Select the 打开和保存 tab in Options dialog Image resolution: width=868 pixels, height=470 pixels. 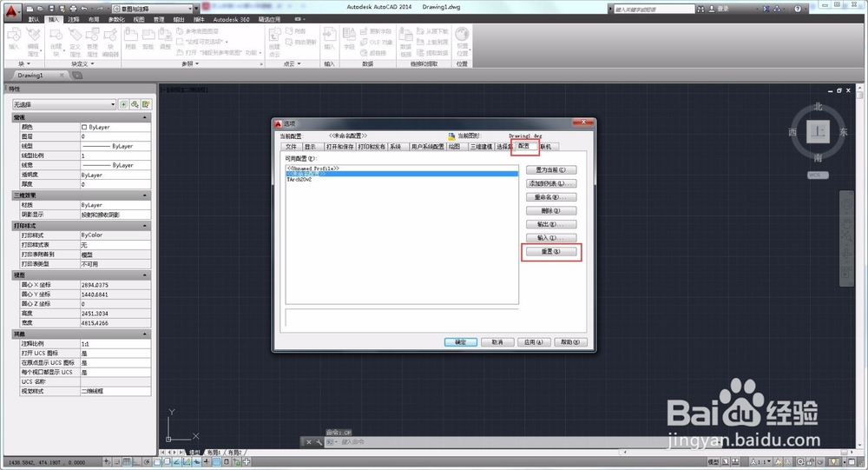[339, 147]
